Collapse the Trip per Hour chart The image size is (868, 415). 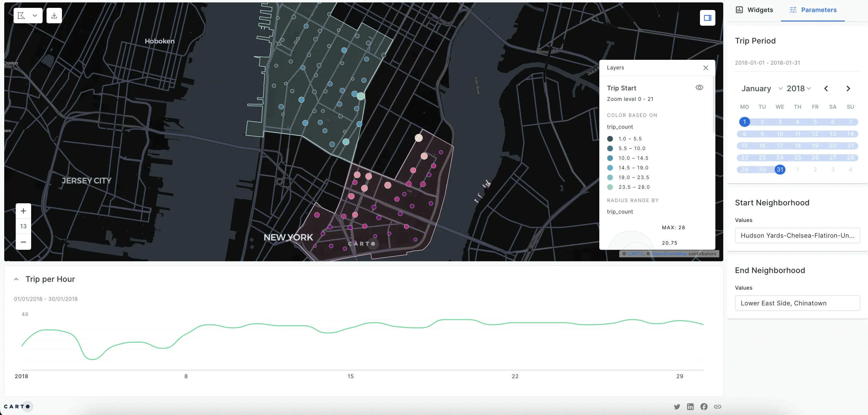(x=16, y=279)
